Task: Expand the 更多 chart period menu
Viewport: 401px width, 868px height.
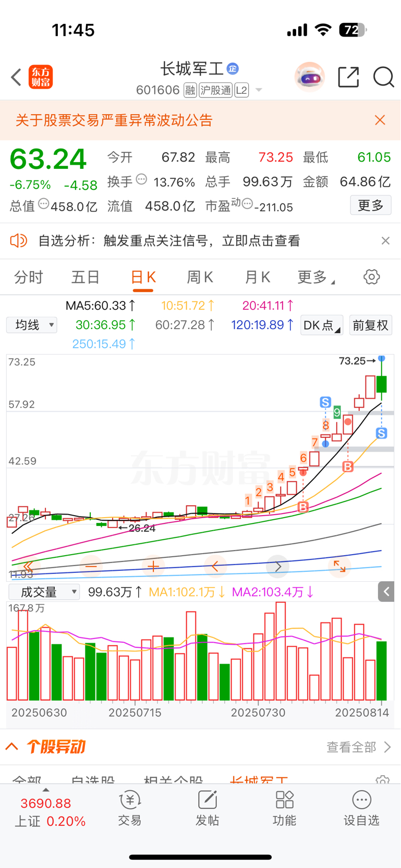Action: pyautogui.click(x=316, y=277)
